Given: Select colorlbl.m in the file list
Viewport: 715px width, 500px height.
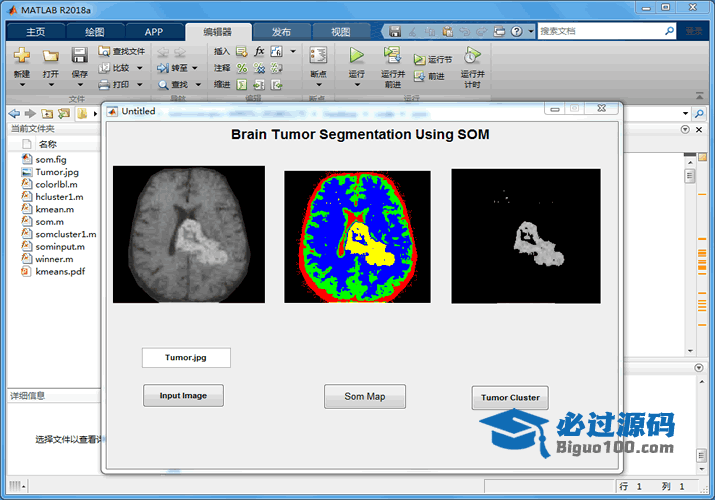Looking at the screenshot, I should point(57,185).
